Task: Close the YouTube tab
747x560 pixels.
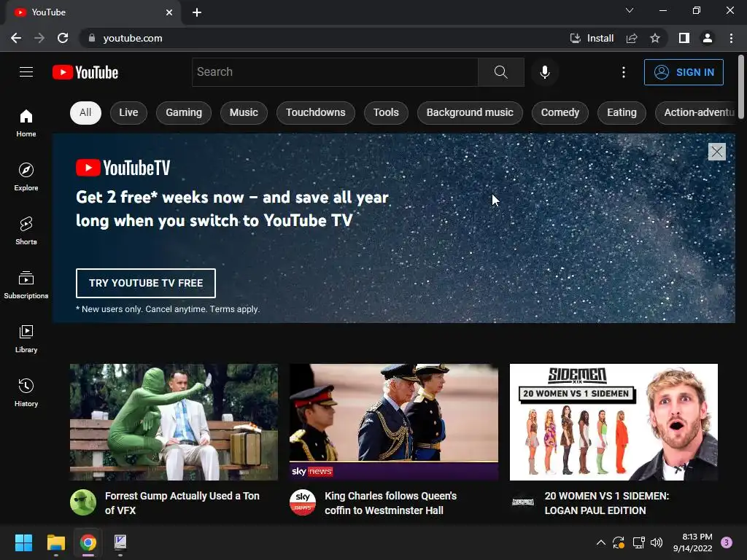Action: click(169, 12)
